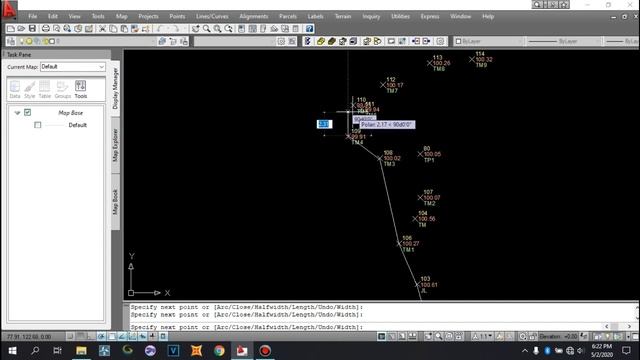This screenshot has width=640, height=360.
Task: Open Data in the Task Pane
Action: point(15,89)
